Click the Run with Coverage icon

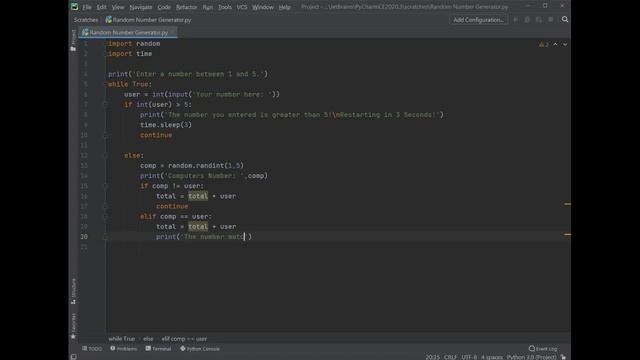[539, 20]
